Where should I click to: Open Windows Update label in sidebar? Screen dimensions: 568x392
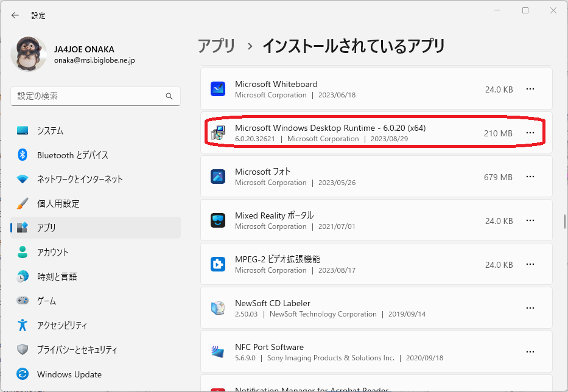pos(69,374)
